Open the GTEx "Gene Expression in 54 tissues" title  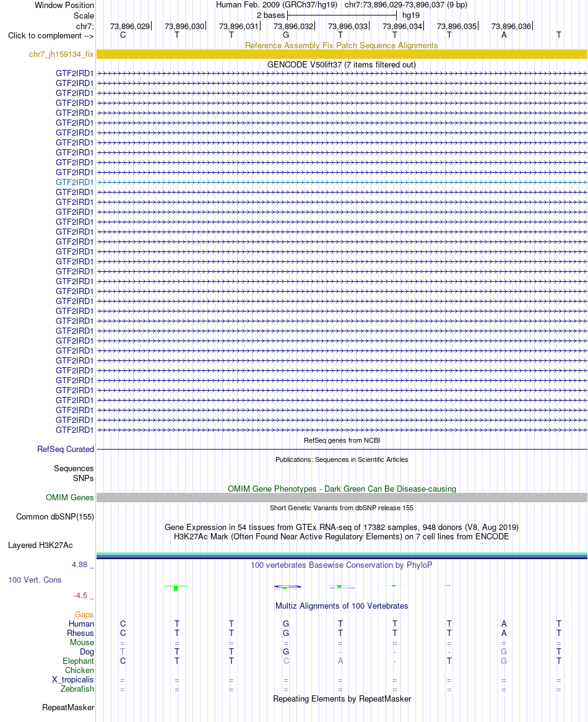point(342,527)
